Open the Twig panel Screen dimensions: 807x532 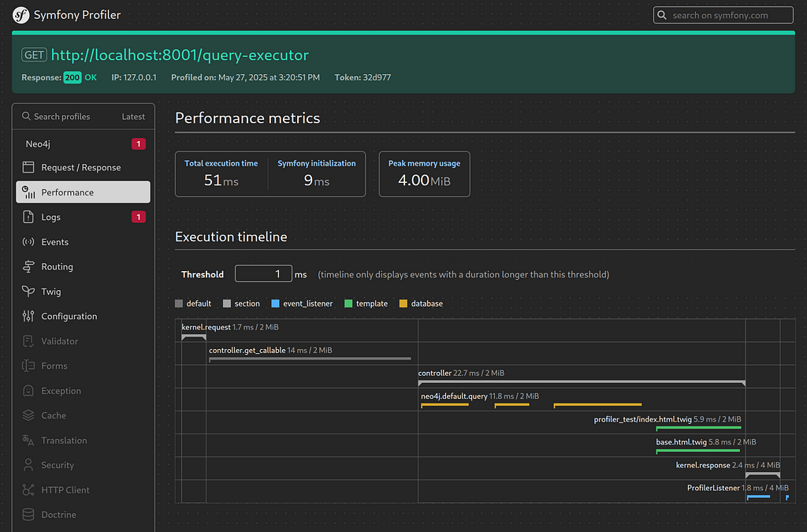[83, 291]
